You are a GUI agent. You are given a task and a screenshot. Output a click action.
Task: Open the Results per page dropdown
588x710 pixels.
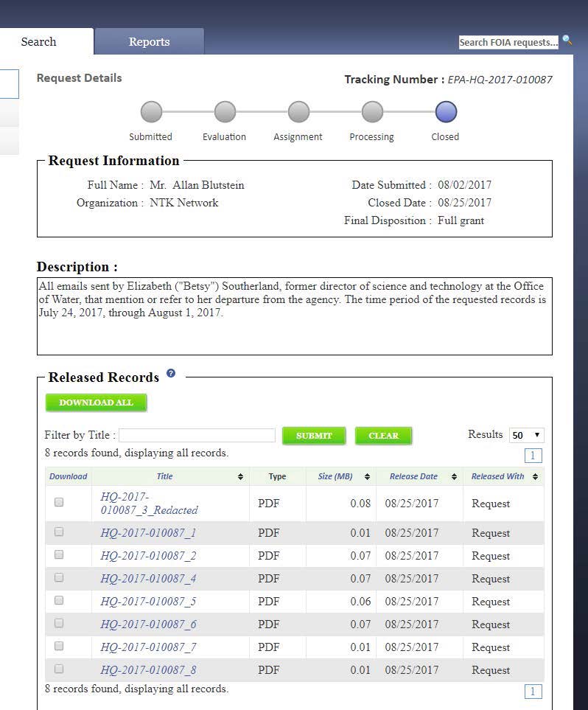point(526,435)
